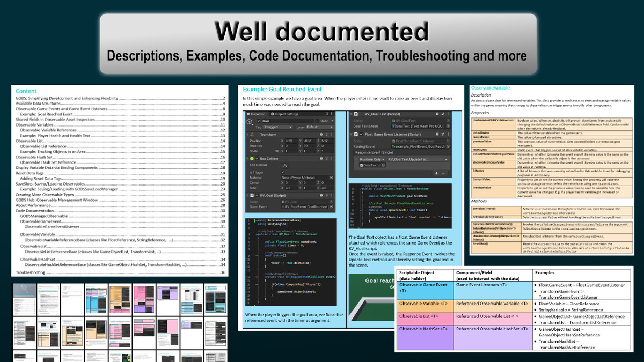Click the Edit Collider button icon
The width and height of the screenshot is (644, 362).
[285, 166]
